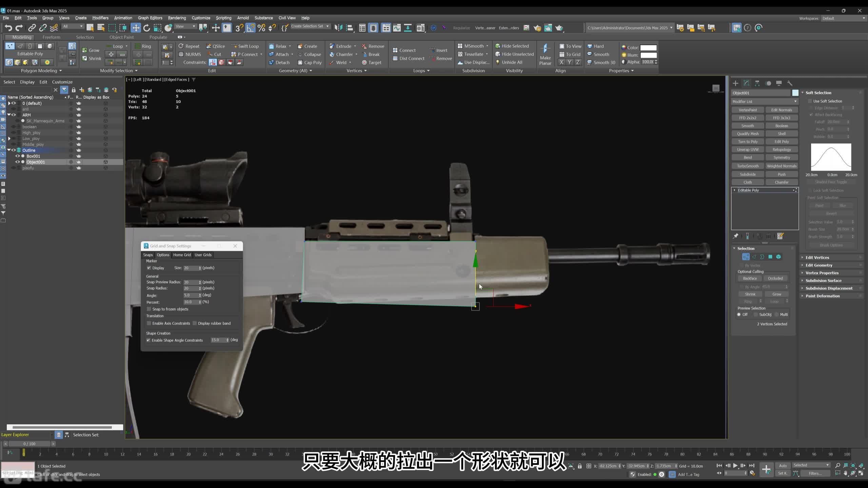Expand the Edit Vertices rollout
Screen dimensions: 868x488
pos(831,258)
